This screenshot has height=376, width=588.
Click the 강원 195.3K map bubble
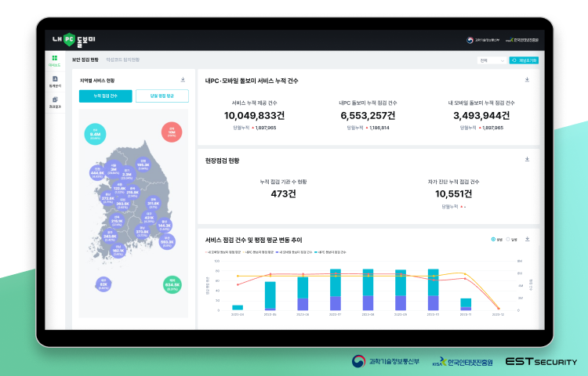tap(143, 164)
